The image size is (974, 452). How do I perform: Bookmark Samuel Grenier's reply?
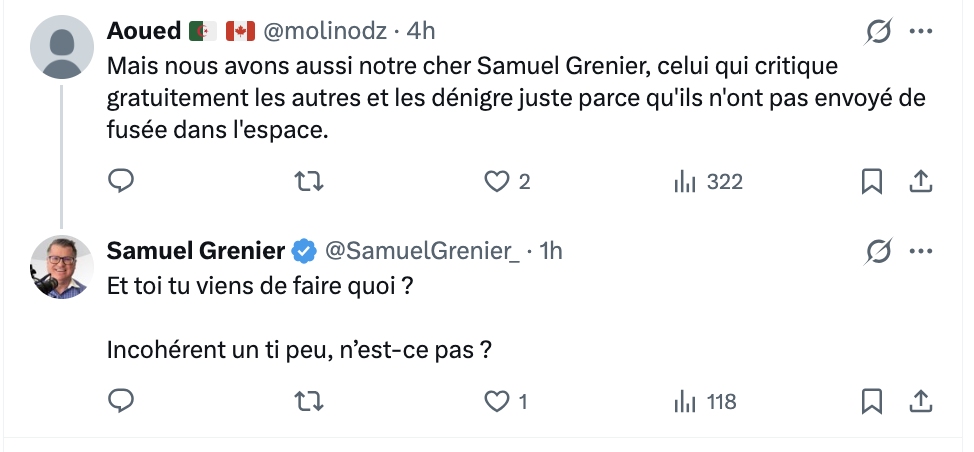click(871, 402)
